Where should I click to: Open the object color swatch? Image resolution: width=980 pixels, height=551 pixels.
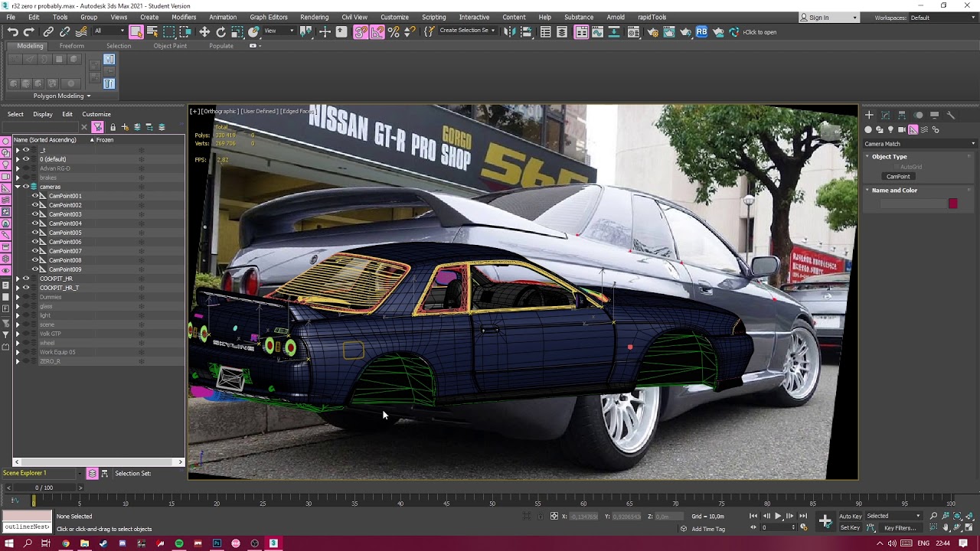coord(952,204)
